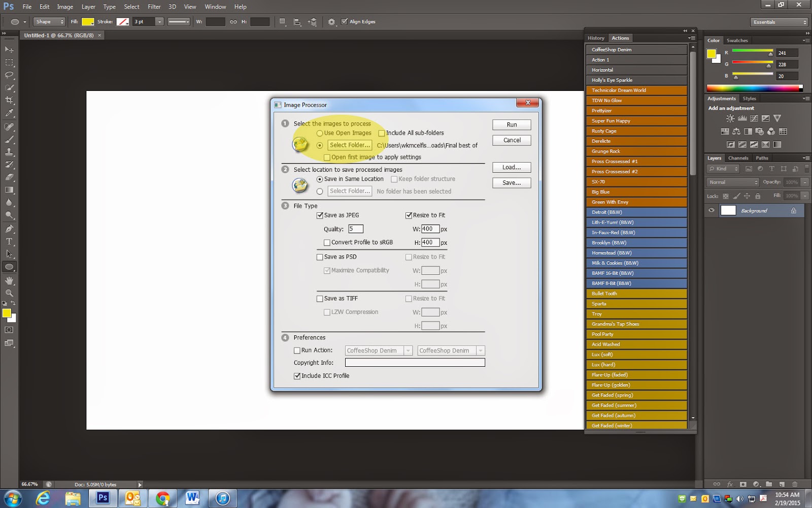This screenshot has height=508, width=812.
Task: Add a layer mask
Action: point(743,484)
